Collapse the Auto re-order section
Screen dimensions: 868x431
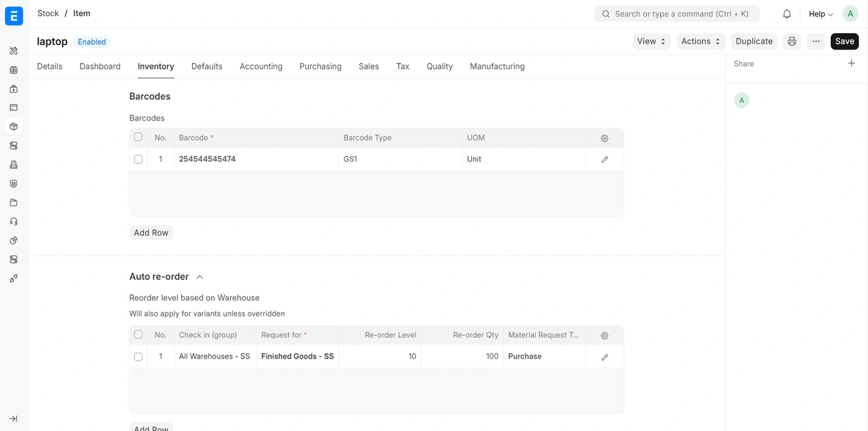(199, 277)
